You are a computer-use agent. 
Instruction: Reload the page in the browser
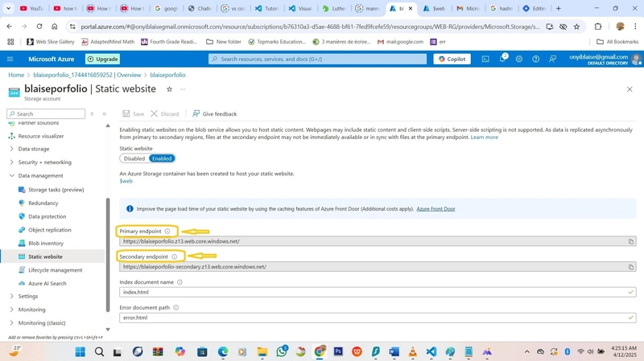coord(39,27)
